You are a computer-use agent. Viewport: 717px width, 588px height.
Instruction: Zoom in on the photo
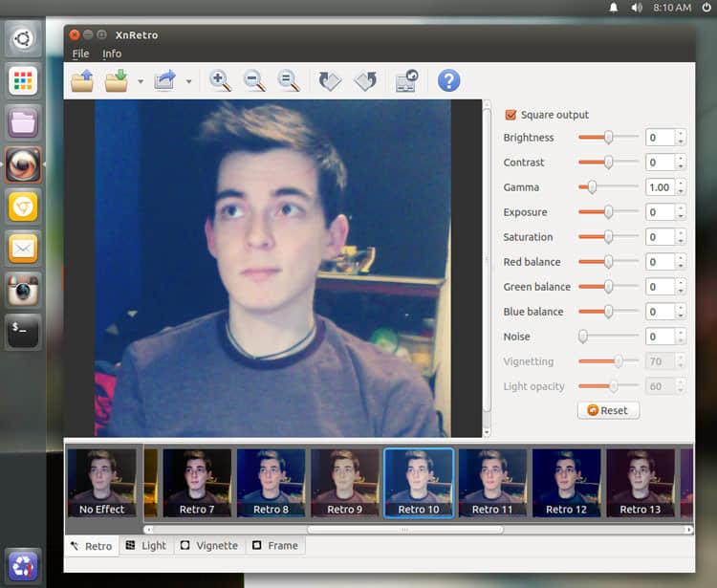pos(220,81)
